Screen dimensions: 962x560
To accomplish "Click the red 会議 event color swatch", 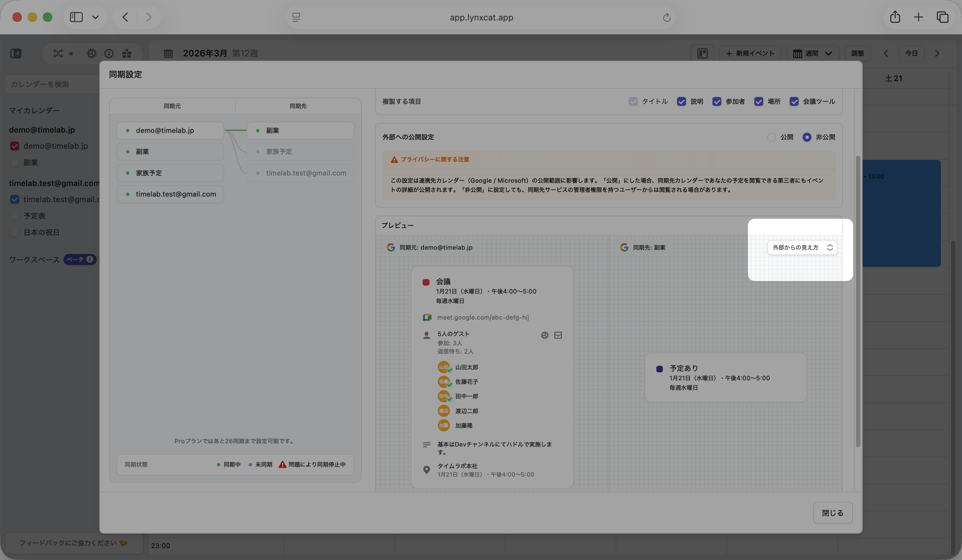I will click(426, 282).
